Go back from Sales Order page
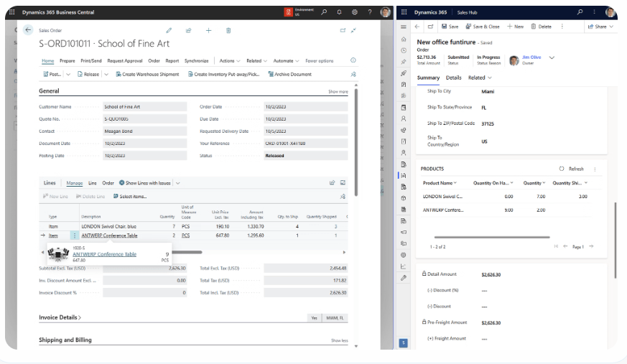Viewport: 627px width, 364px height. (x=28, y=30)
